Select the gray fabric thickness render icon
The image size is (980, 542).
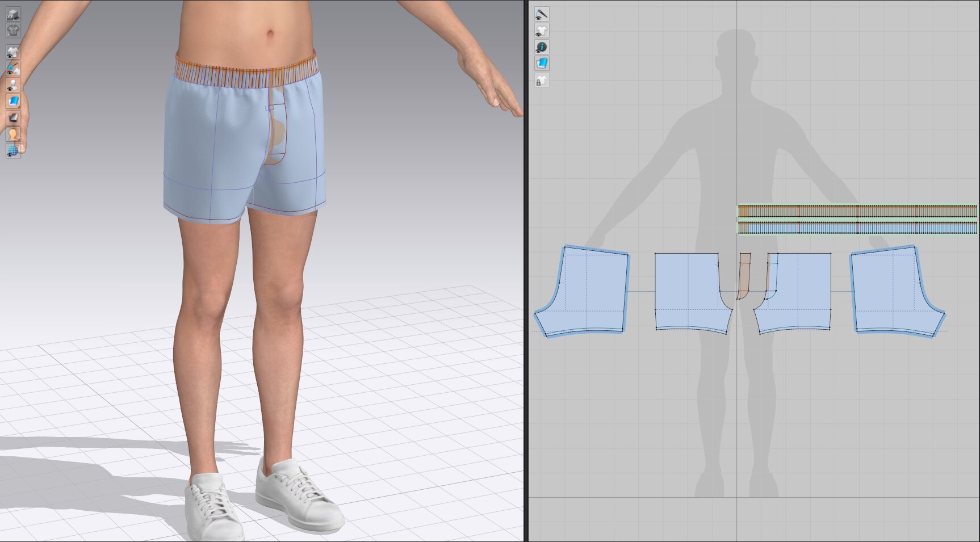pos(13,118)
